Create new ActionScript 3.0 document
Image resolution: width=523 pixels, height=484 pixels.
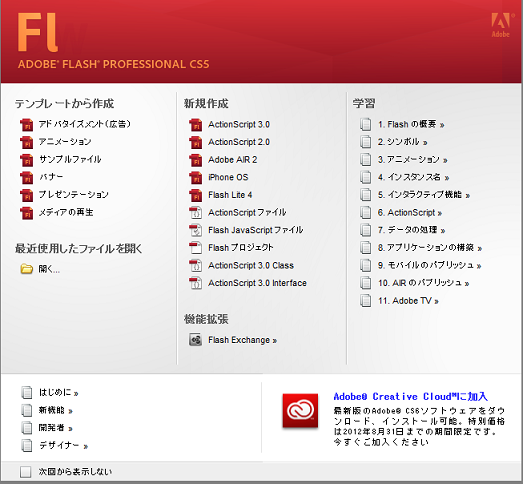[239, 125]
